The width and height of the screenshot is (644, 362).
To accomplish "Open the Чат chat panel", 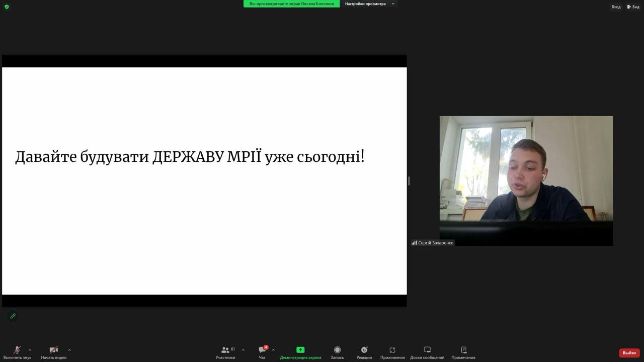I will tap(262, 352).
